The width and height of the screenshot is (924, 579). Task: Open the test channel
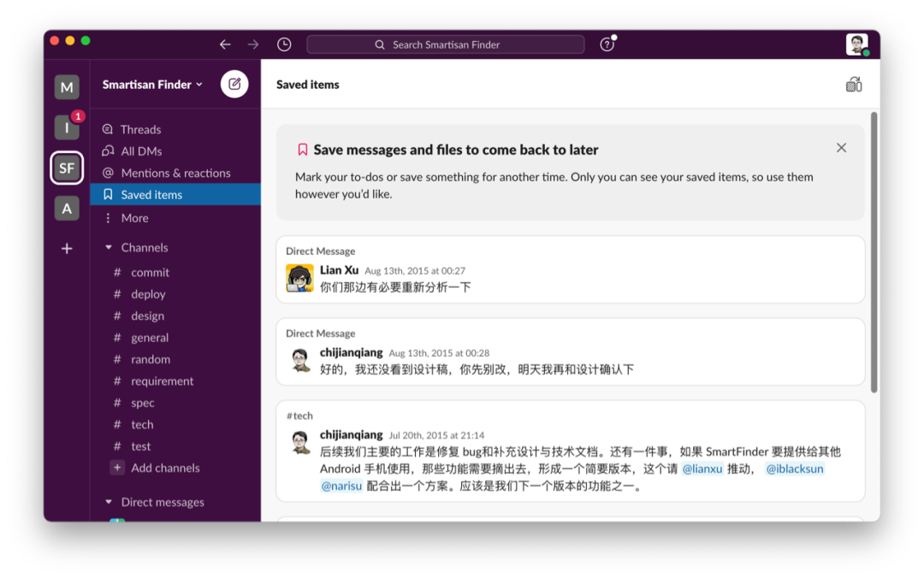click(175, 446)
